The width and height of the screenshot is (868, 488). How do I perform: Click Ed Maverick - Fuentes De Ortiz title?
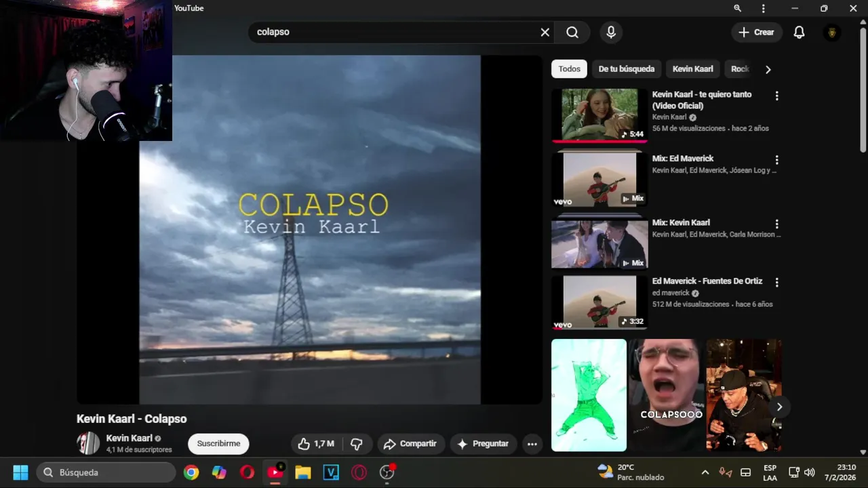707,281
